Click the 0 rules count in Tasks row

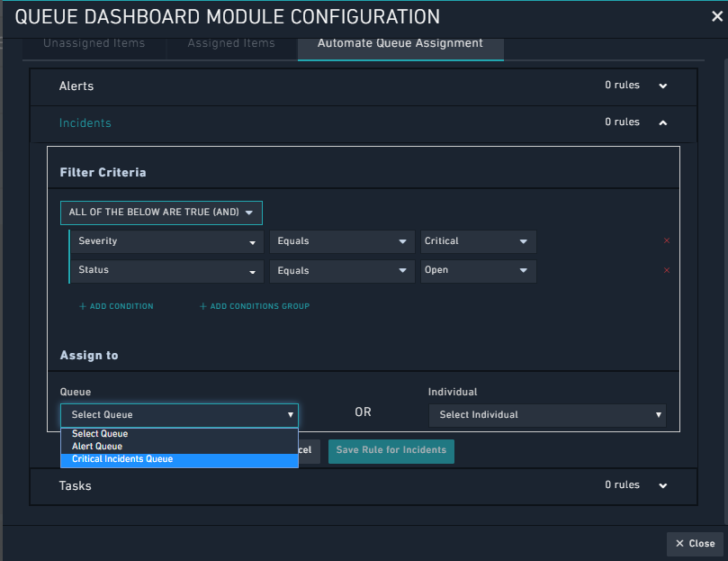622,484
